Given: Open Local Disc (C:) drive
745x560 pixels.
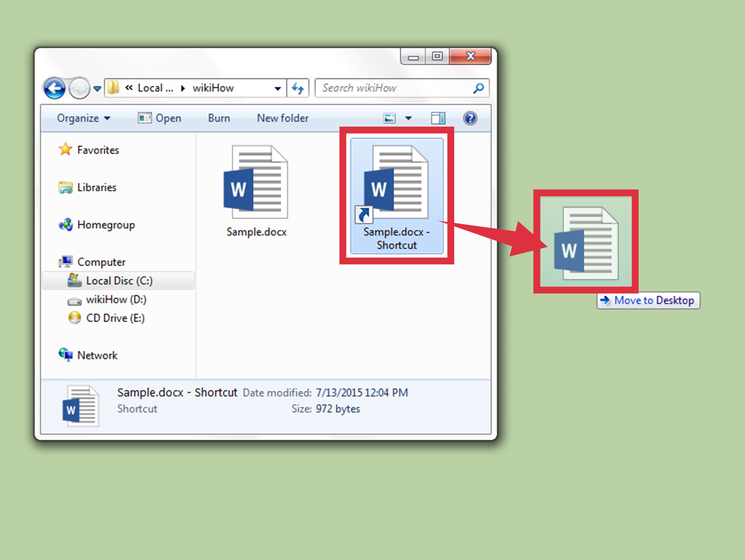Looking at the screenshot, I should (119, 280).
